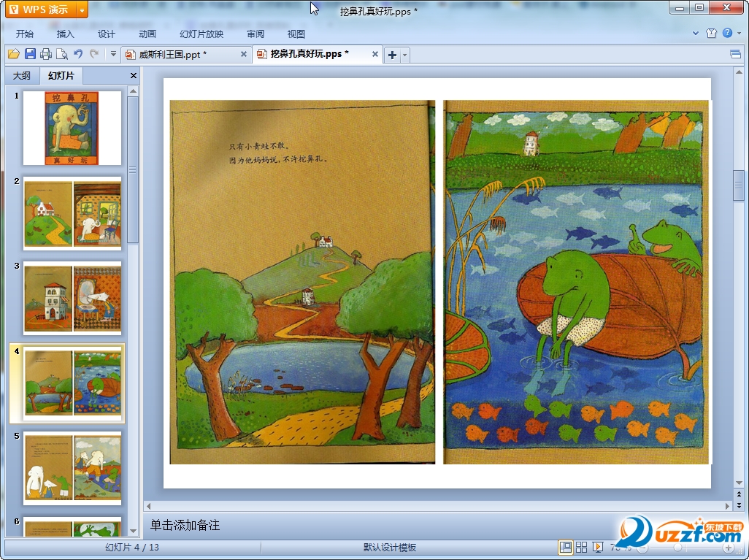Open file using the folder icon
749x560 pixels.
(13, 54)
